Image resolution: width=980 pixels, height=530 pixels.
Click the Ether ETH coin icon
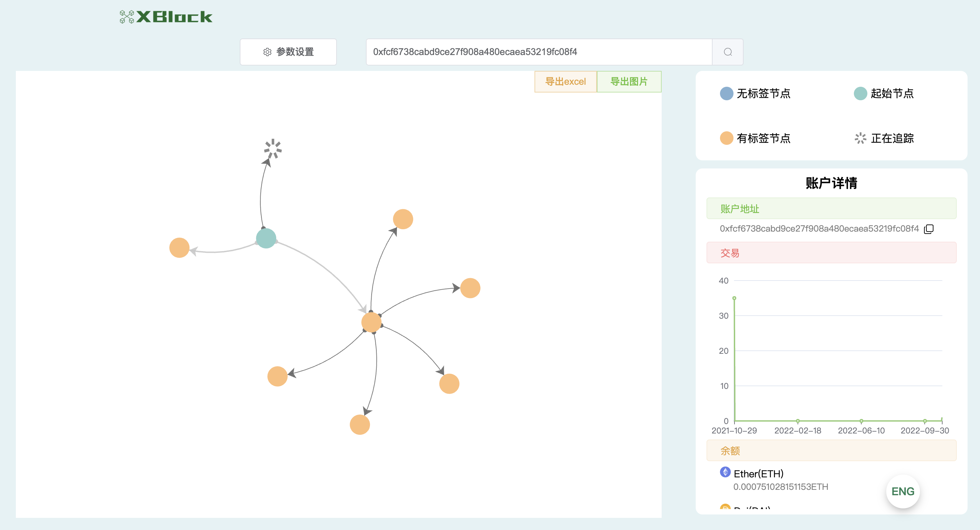(725, 472)
